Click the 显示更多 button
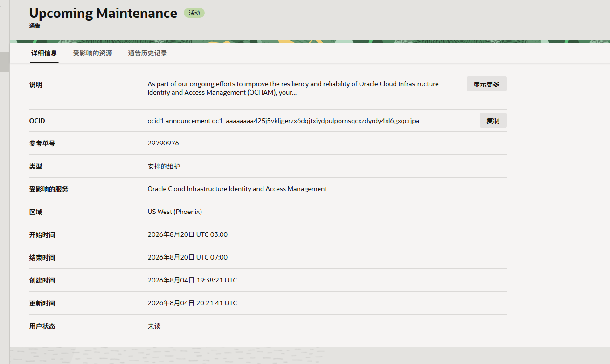Image resolution: width=610 pixels, height=364 pixels. click(x=486, y=84)
